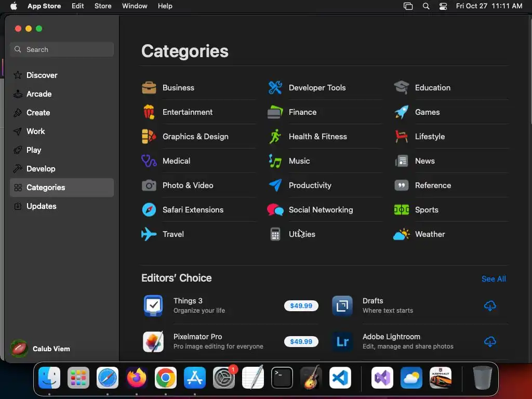Open the Window menu

tap(135, 6)
